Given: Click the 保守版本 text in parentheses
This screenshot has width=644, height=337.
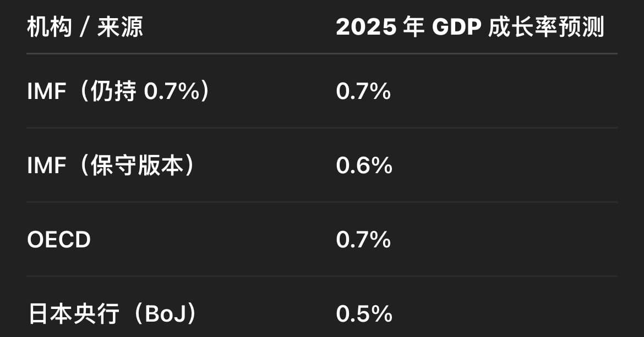Looking at the screenshot, I should pos(137,165).
